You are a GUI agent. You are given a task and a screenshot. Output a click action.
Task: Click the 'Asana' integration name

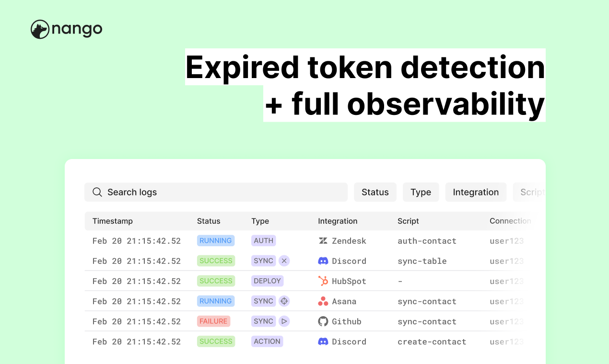(344, 301)
